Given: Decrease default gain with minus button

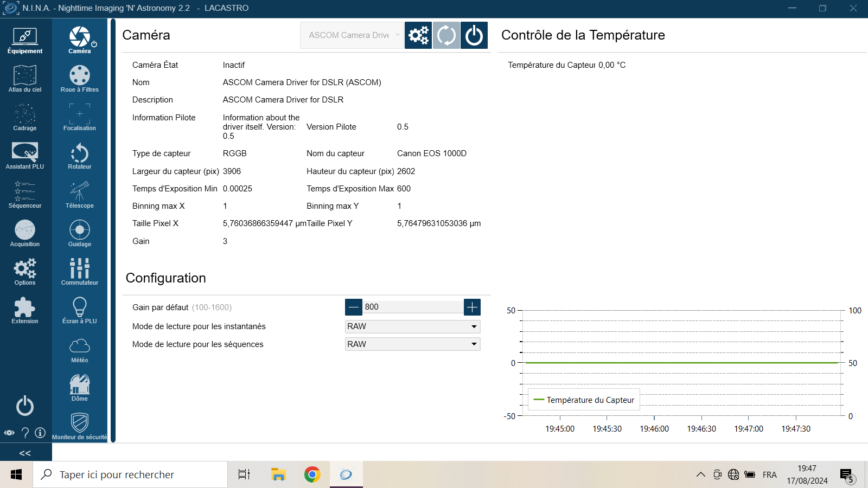Looking at the screenshot, I should click(x=354, y=307).
